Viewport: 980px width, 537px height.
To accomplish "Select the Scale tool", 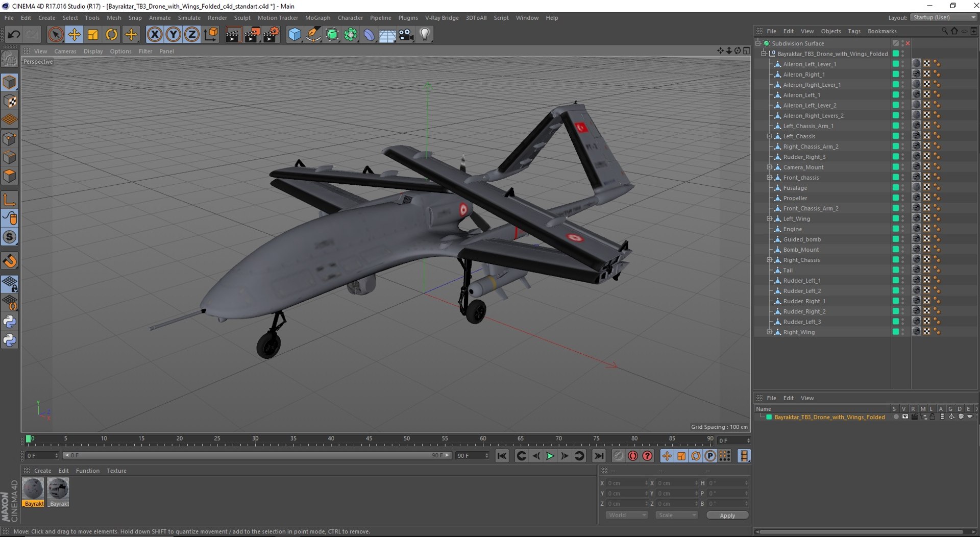I will point(93,34).
